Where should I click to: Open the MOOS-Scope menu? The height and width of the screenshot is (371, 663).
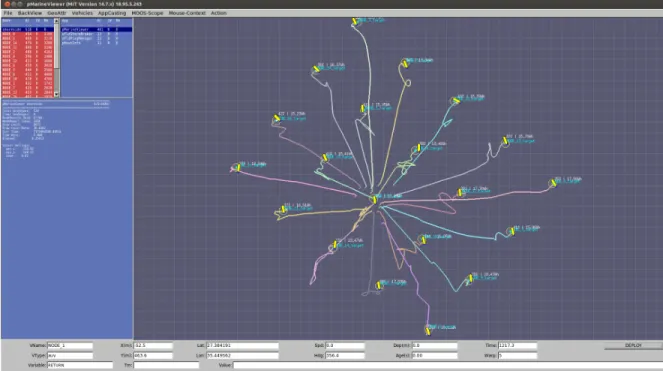147,13
